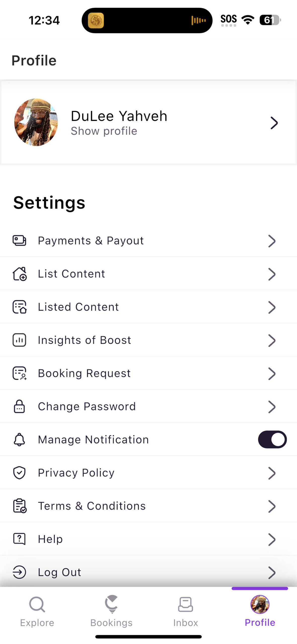Screen dimensions: 297x644
Task: Expand Listed Content with its chevron
Action: click(272, 307)
